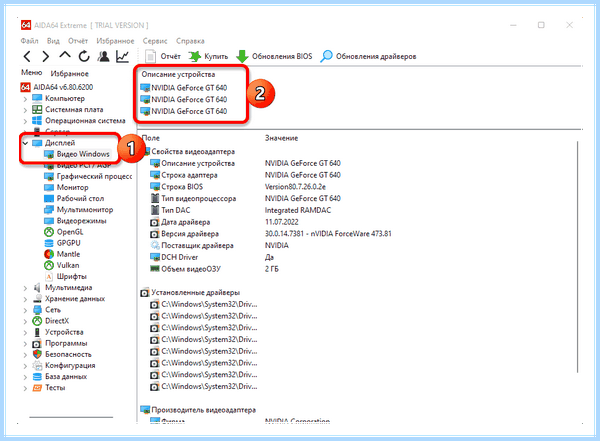
Task: Open the Избранное menu in the menu bar
Action: click(x=115, y=41)
